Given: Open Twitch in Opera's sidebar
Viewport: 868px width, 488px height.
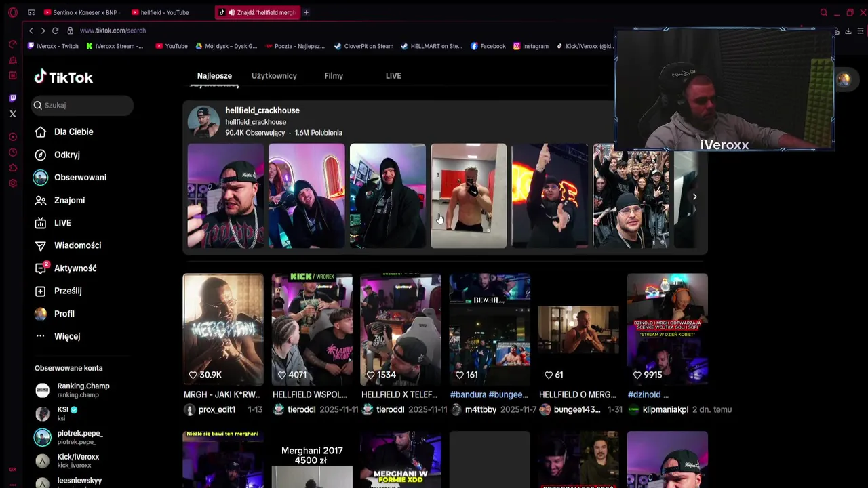Looking at the screenshot, I should coord(13,98).
